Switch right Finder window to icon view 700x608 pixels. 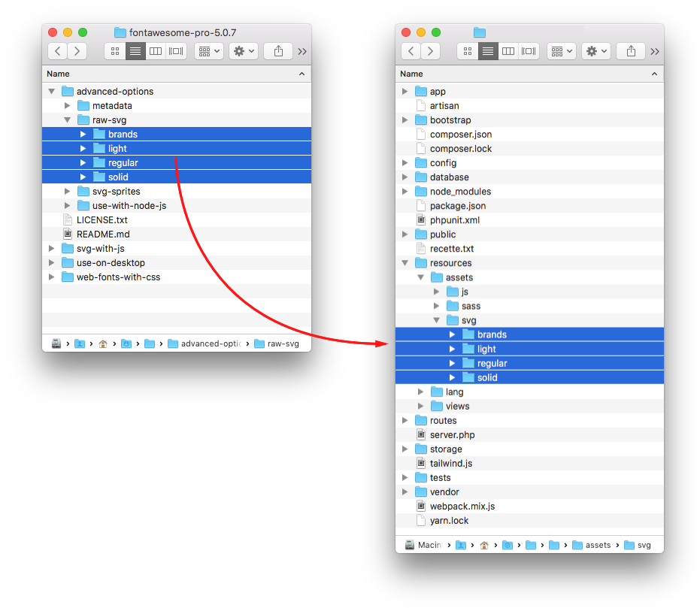[x=468, y=51]
